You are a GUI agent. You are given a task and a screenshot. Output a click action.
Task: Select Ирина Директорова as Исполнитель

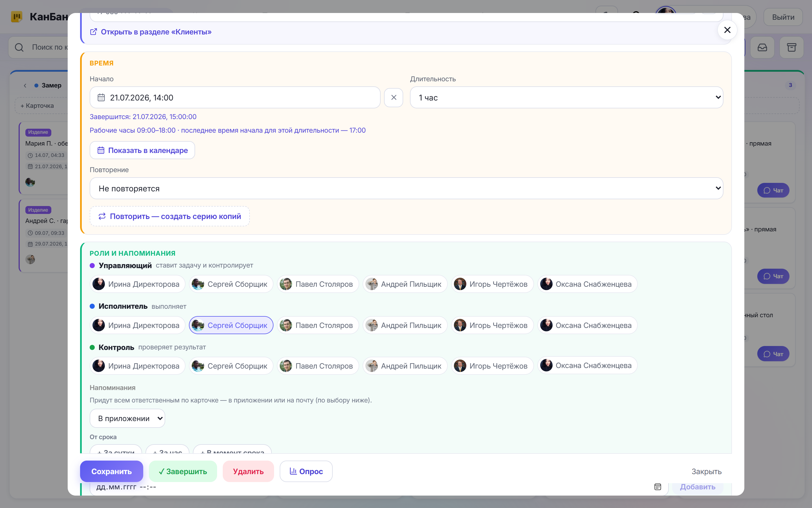click(137, 325)
